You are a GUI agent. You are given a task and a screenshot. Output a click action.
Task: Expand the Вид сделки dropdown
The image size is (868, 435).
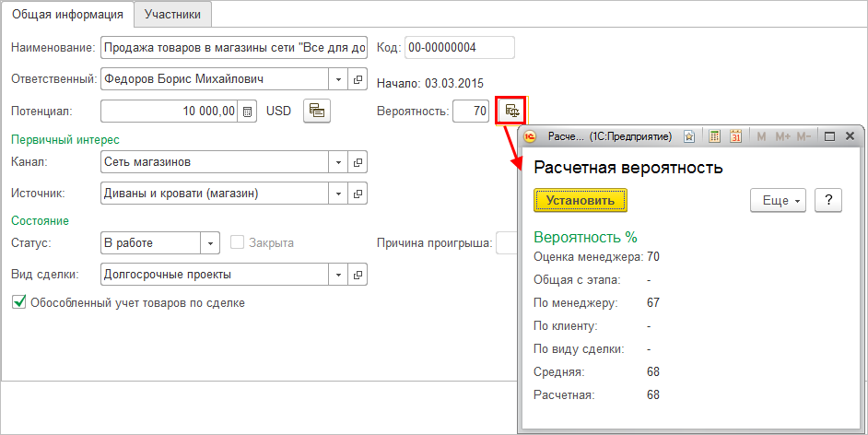(x=339, y=275)
